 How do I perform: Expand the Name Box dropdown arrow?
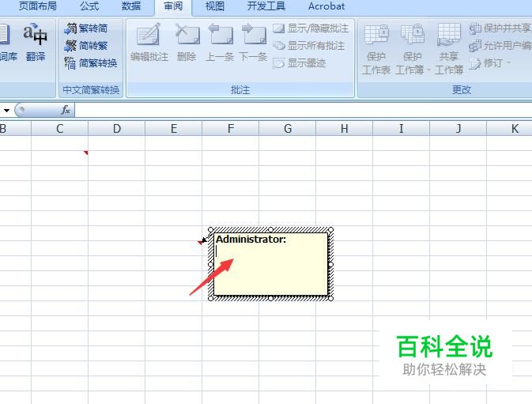pos(6,110)
